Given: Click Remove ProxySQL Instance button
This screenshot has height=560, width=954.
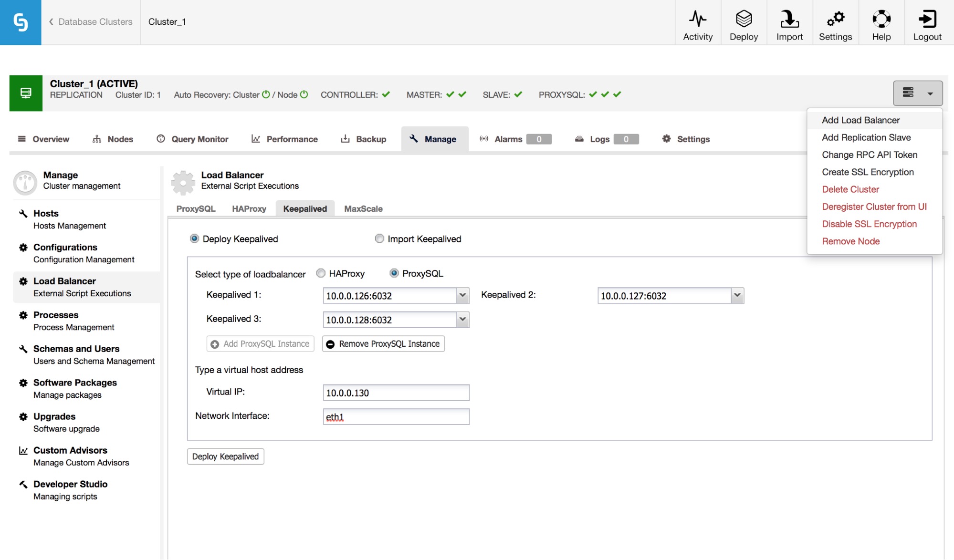Looking at the screenshot, I should tap(383, 344).
